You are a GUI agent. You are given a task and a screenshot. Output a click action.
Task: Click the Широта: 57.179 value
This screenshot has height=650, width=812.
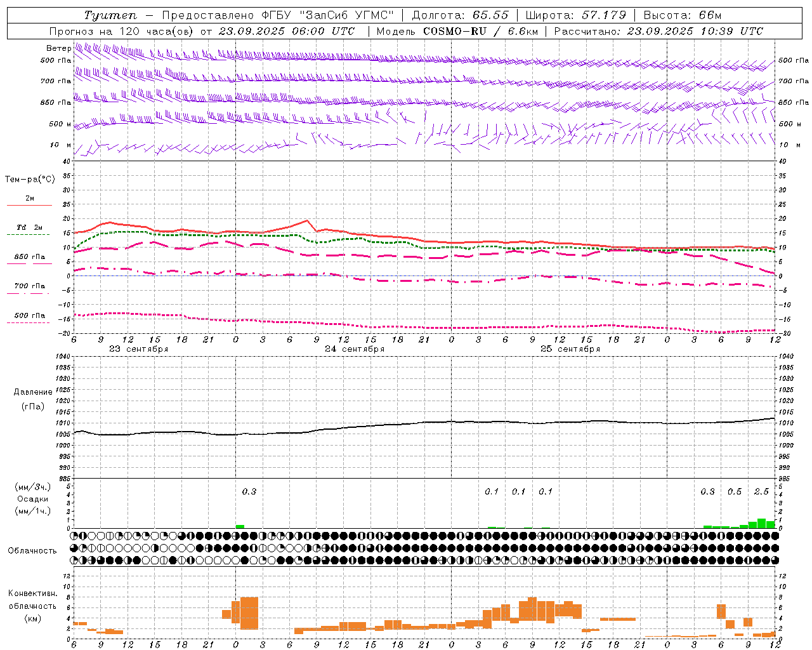point(576,15)
